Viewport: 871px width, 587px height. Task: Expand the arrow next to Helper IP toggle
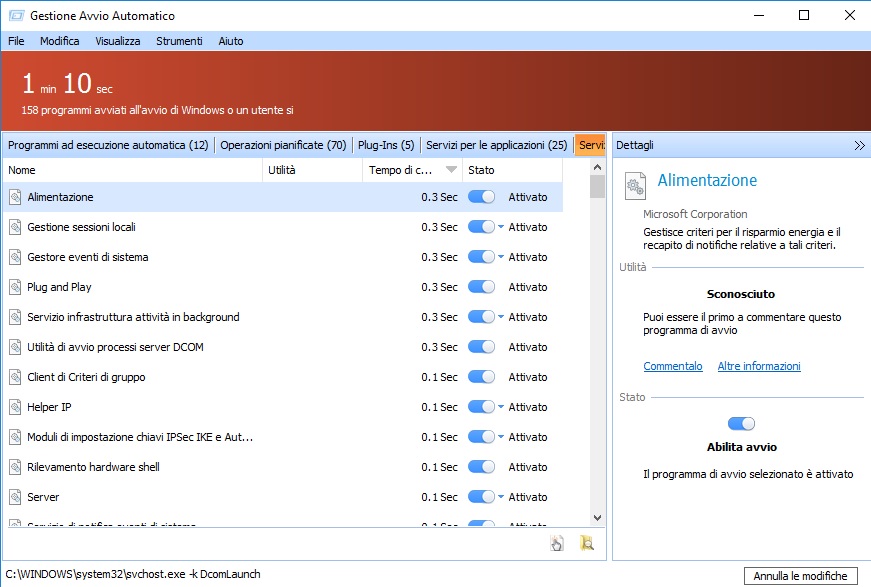pyautogui.click(x=501, y=408)
